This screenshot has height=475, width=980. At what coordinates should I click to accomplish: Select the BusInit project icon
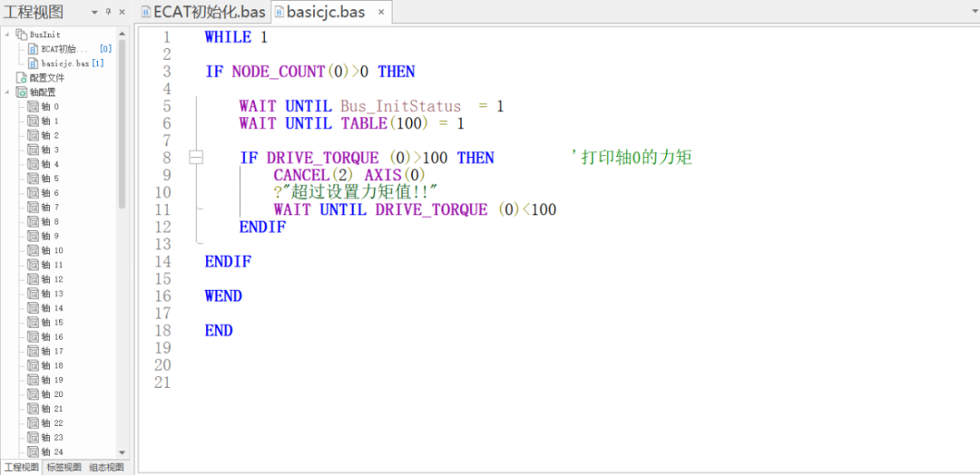pos(22,34)
